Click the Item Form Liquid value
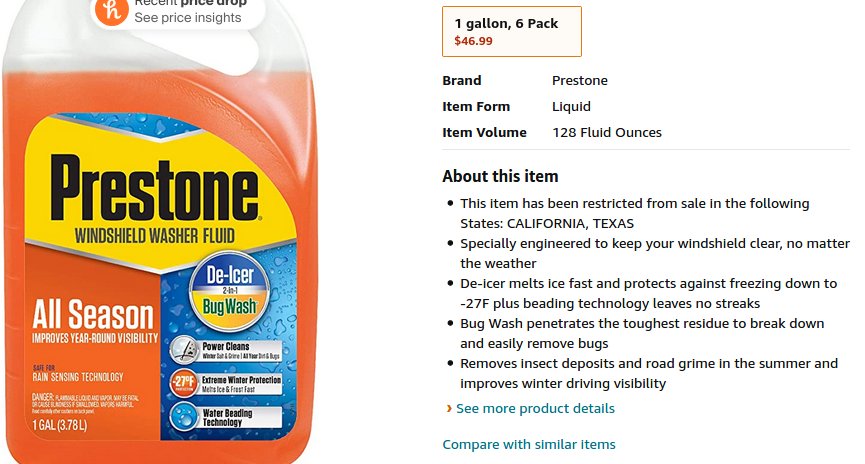865x464 pixels. (x=571, y=106)
